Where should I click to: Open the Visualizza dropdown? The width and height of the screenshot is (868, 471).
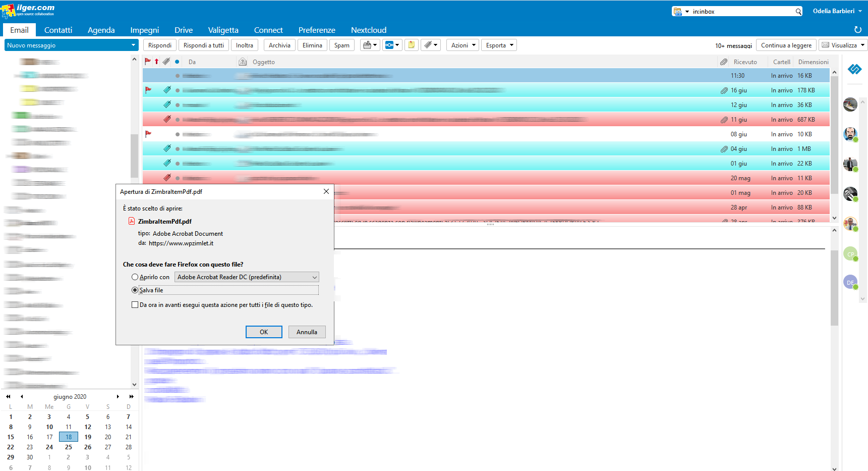[x=843, y=45]
